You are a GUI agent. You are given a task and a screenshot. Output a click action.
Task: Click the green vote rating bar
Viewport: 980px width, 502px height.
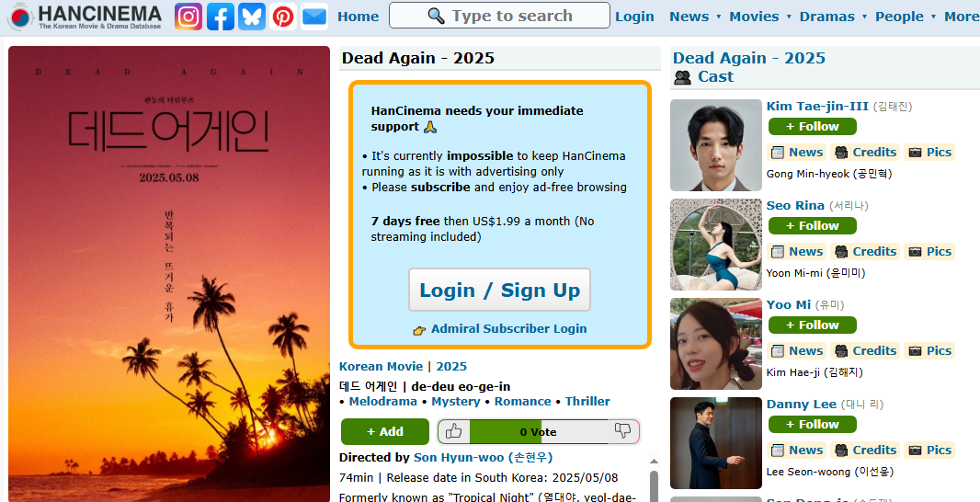pos(505,431)
